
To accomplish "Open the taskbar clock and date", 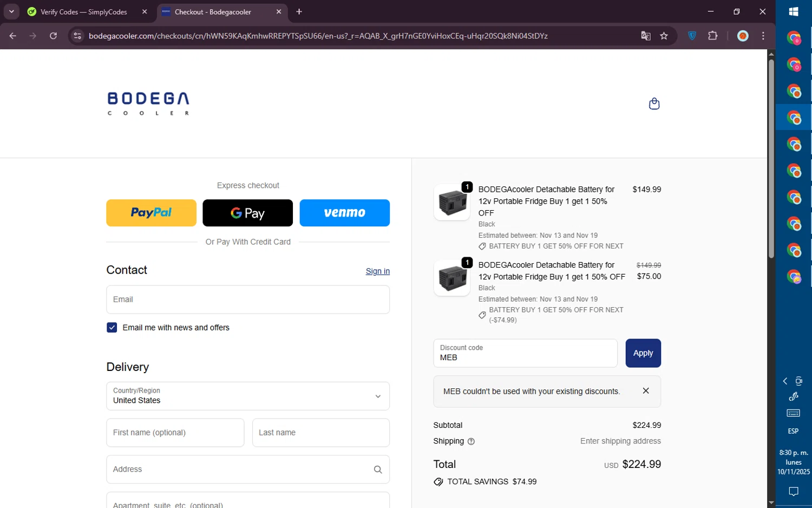I will (794, 462).
